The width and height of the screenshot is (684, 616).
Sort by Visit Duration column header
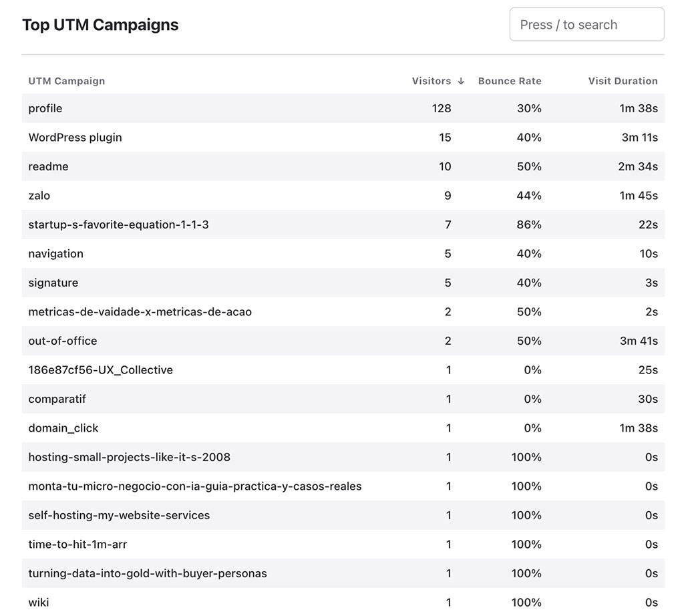pyautogui.click(x=623, y=81)
